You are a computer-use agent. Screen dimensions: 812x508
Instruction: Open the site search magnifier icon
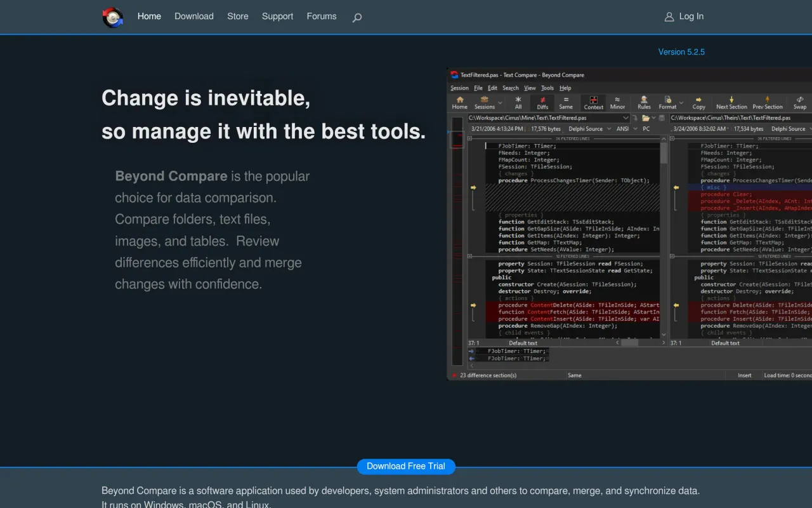pos(357,18)
